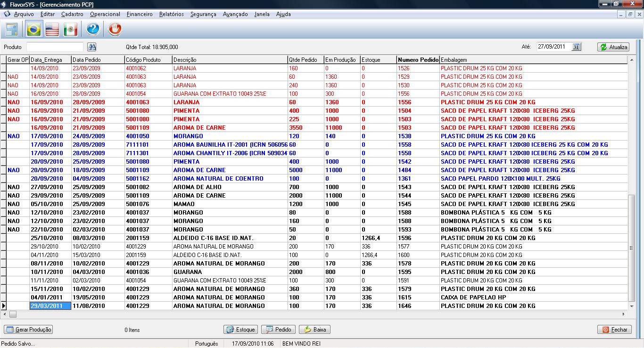Select cell MAMAO description
The image size is (644, 348).
[x=230, y=204]
